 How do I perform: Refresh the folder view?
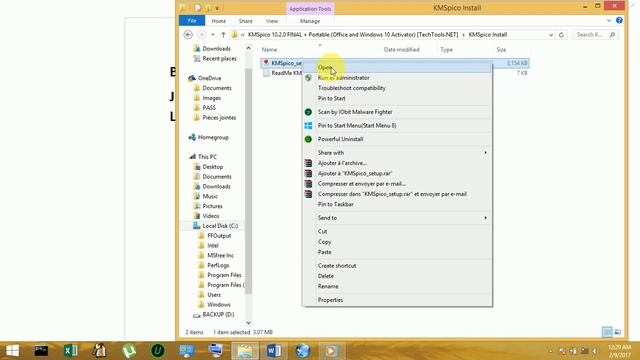(x=561, y=35)
